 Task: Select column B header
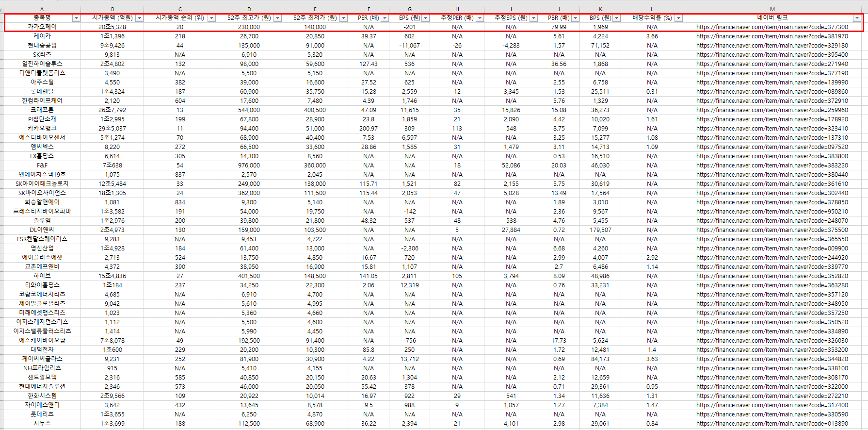coord(113,9)
